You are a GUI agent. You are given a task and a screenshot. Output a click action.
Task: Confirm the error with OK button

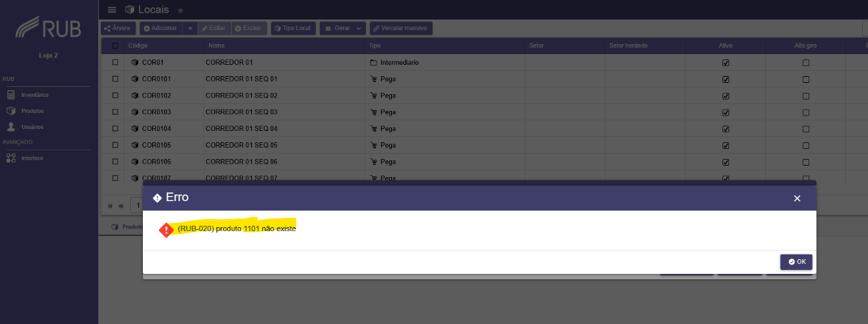(x=797, y=262)
